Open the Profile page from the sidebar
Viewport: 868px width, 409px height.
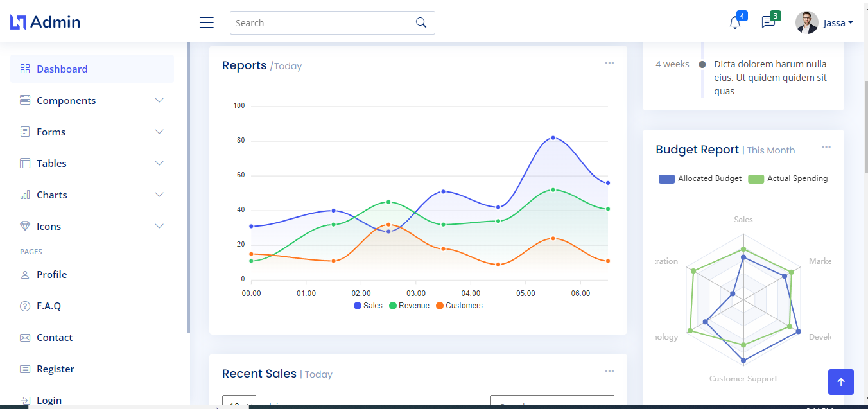point(50,274)
